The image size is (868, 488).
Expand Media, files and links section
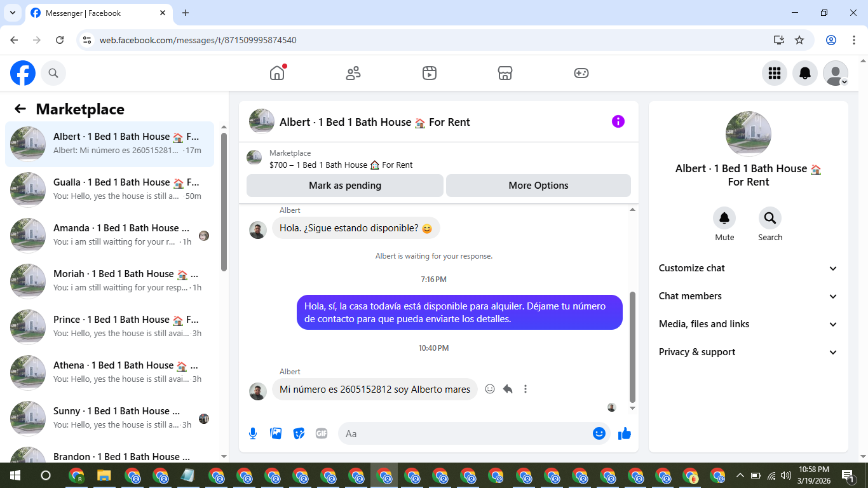[748, 324]
